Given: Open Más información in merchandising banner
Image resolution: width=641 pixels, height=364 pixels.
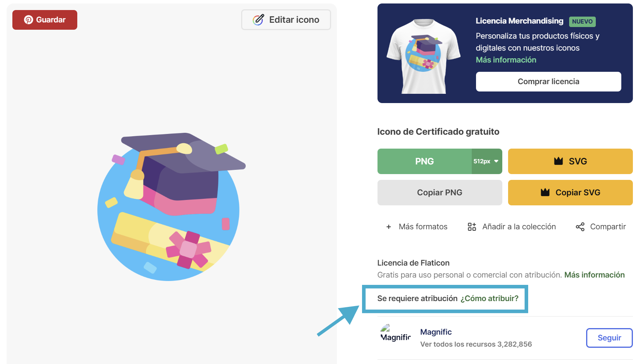Looking at the screenshot, I should (x=506, y=60).
